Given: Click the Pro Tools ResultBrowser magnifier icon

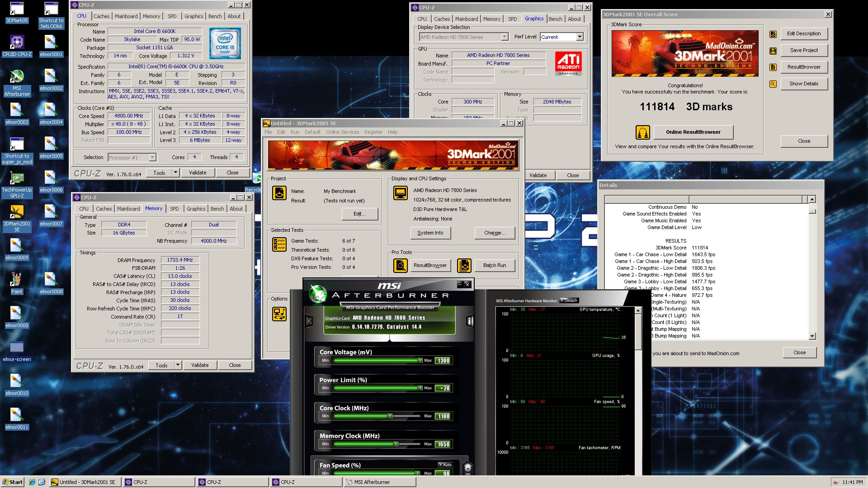Looking at the screenshot, I should [401, 266].
